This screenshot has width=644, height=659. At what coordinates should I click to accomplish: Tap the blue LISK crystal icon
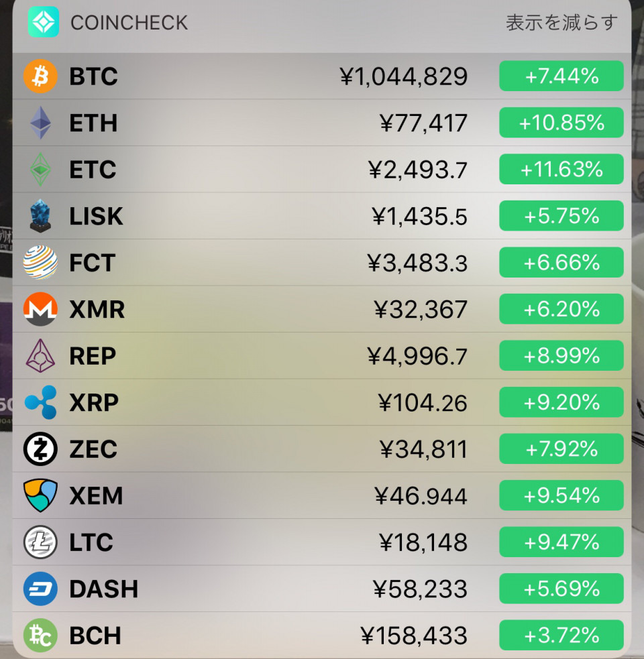click(x=40, y=216)
